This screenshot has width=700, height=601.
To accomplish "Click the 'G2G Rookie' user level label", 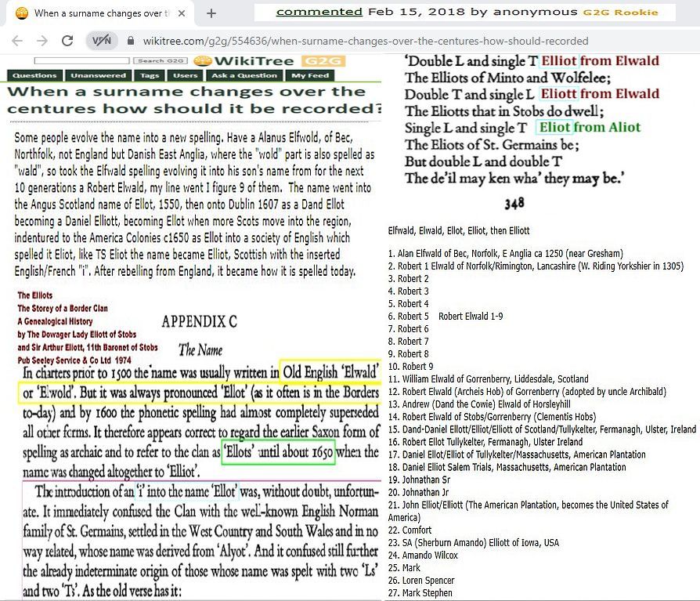I will click(x=621, y=13).
